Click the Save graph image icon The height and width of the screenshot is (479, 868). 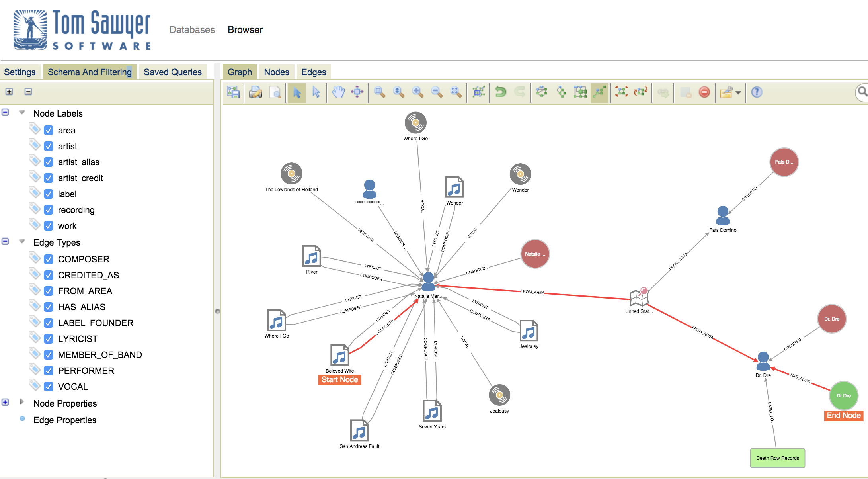click(x=233, y=92)
